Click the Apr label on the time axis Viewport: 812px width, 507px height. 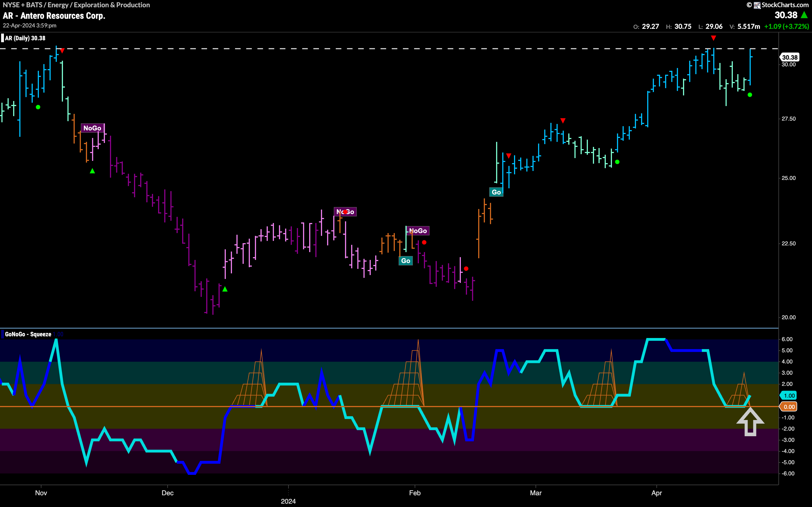pos(656,493)
